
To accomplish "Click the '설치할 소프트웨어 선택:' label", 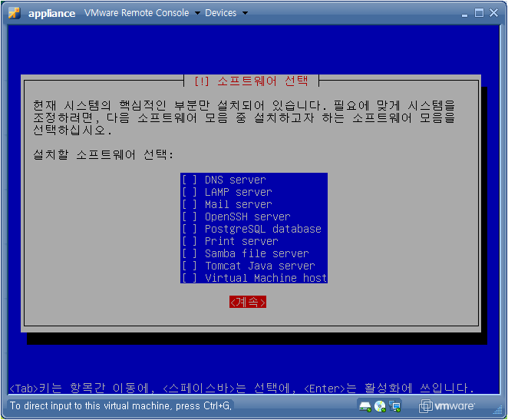I will pyautogui.click(x=104, y=154).
